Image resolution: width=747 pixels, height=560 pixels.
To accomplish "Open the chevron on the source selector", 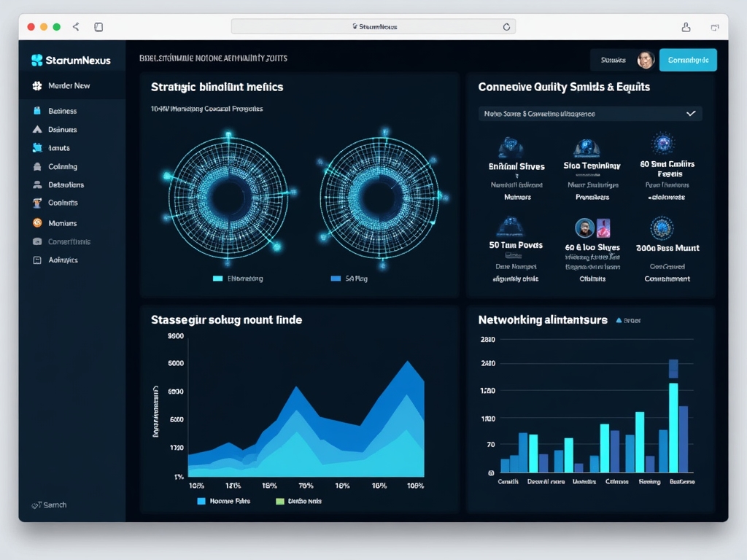I will [691, 114].
